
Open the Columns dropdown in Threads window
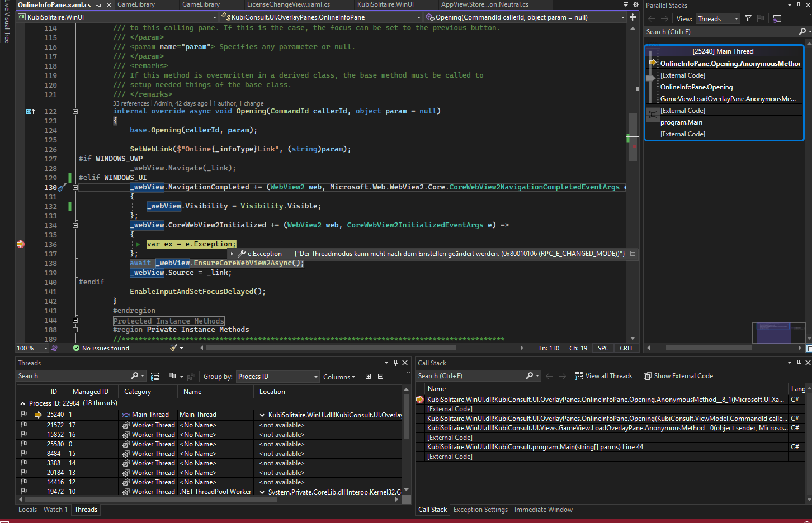339,377
